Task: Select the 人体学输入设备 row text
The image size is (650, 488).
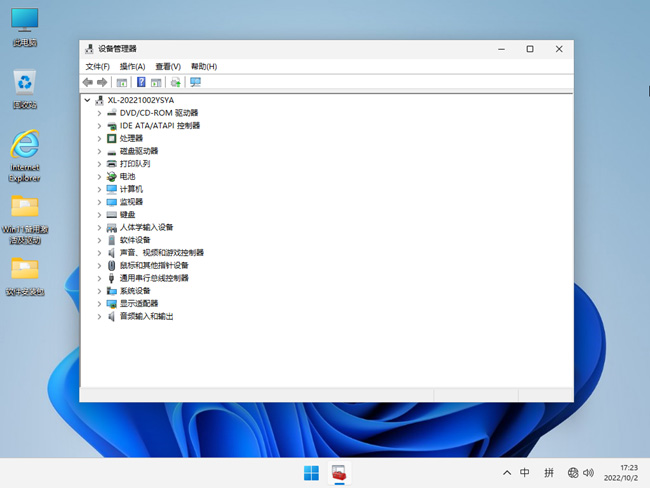Action: point(146,227)
